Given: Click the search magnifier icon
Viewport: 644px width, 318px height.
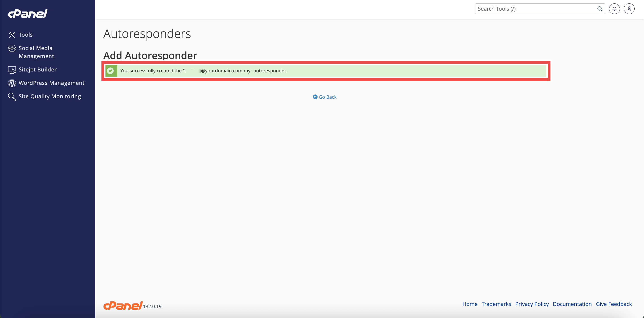Looking at the screenshot, I should (600, 9).
